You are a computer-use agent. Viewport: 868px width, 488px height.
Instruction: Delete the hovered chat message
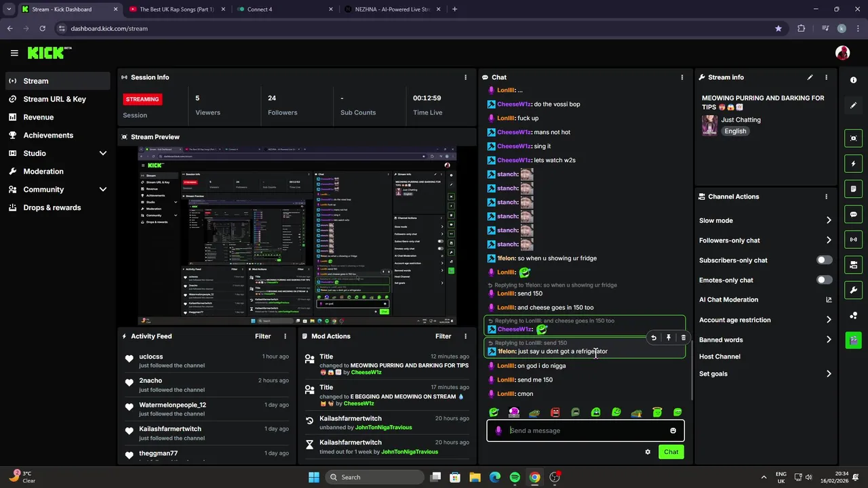[x=683, y=338]
